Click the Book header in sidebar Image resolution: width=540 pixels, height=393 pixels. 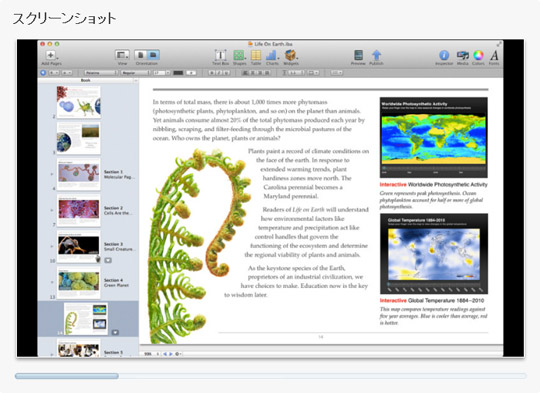tap(85, 80)
